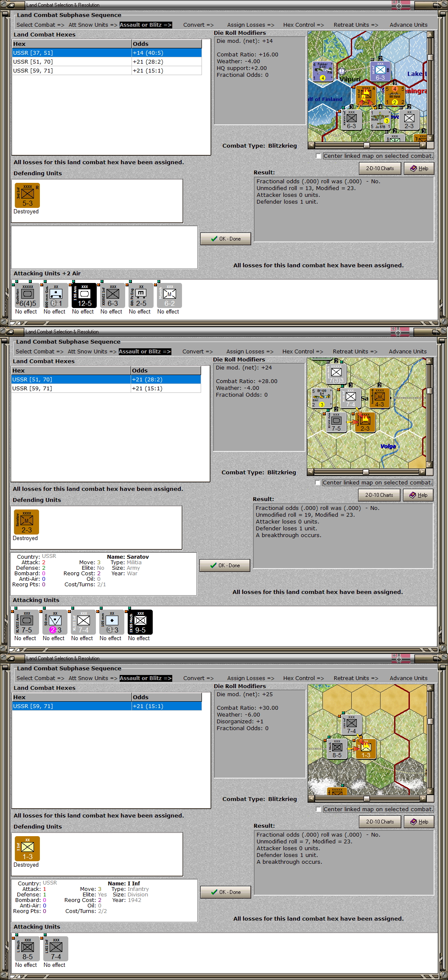Select the black I SS Arm 12-5 counter
This screenshot has width=448, height=980.
(x=84, y=295)
